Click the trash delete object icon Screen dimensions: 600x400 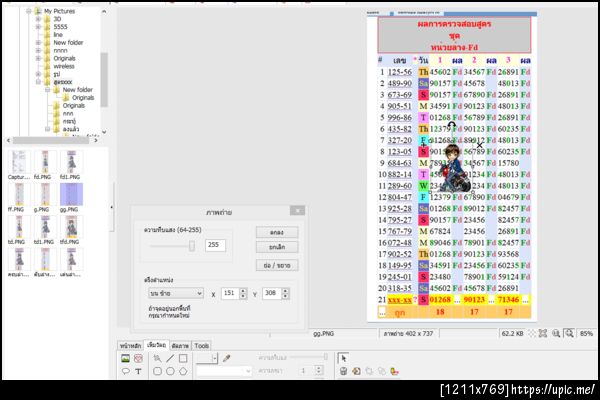click(x=343, y=371)
